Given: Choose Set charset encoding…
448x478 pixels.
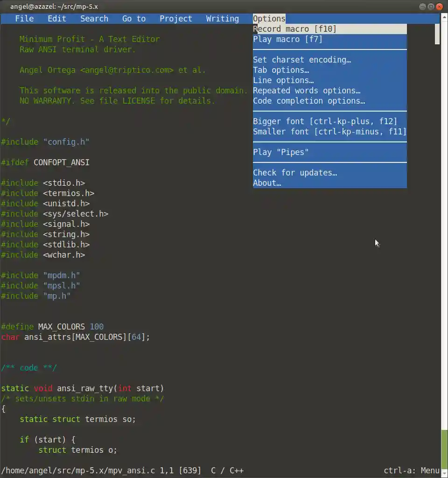Looking at the screenshot, I should pos(330,60).
